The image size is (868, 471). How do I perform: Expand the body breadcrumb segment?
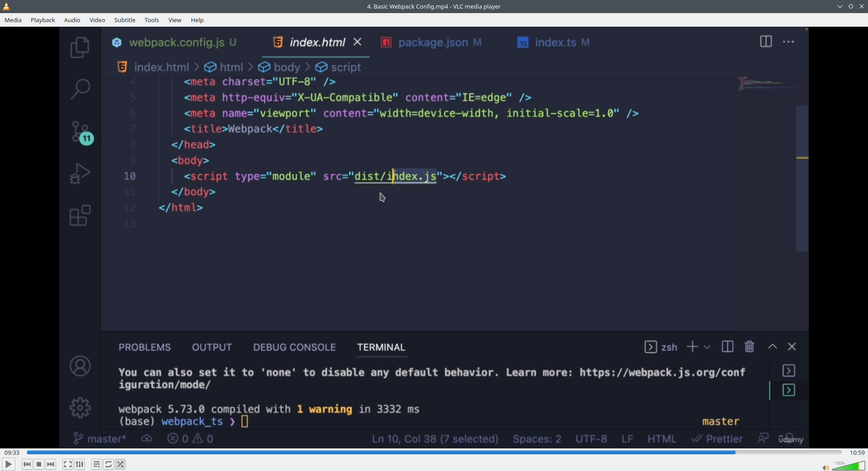279,67
